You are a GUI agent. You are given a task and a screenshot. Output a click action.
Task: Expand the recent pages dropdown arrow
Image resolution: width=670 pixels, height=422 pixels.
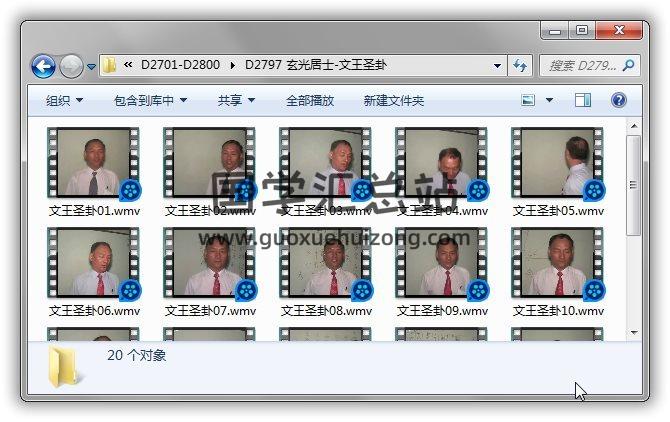[92, 67]
